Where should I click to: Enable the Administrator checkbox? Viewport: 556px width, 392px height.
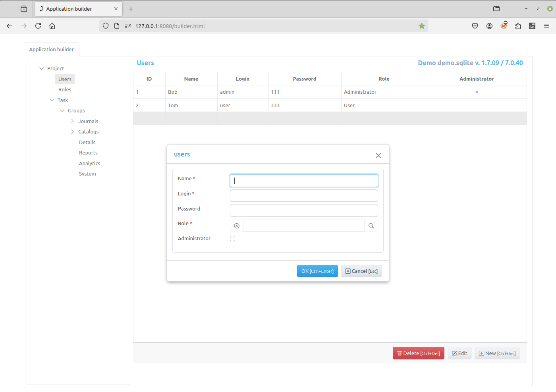pos(232,238)
